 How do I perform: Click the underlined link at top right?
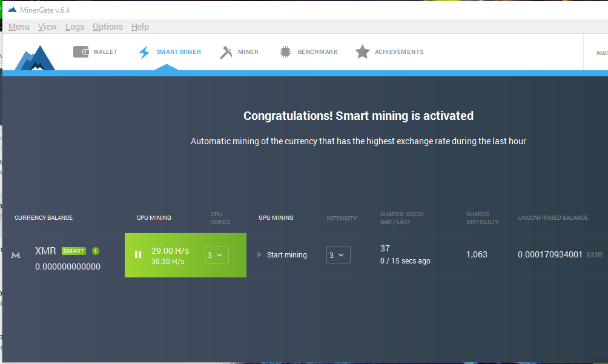tap(602, 52)
